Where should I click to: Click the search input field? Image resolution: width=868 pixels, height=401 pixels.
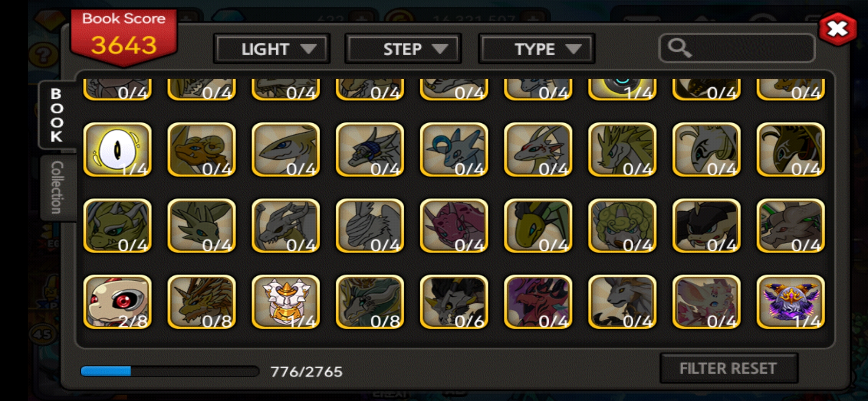(737, 48)
